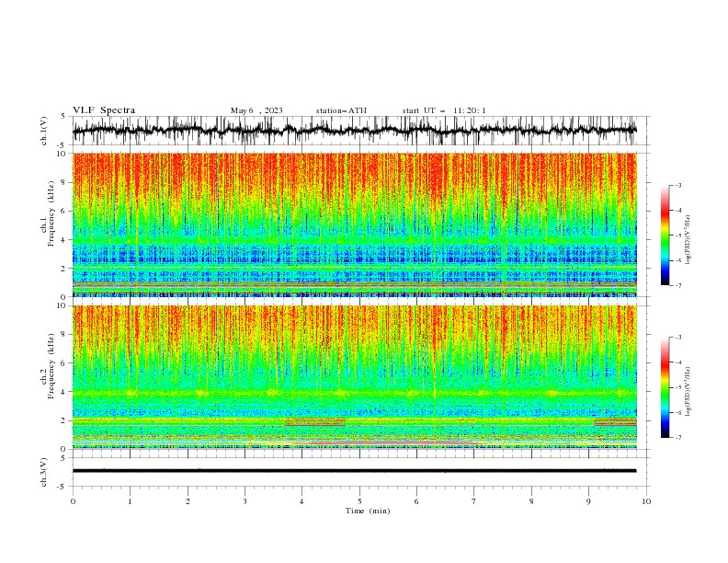Screen dimensions: 728x563
Task: Click the ch.2 color bar log(PSD) label
Action: (x=688, y=391)
